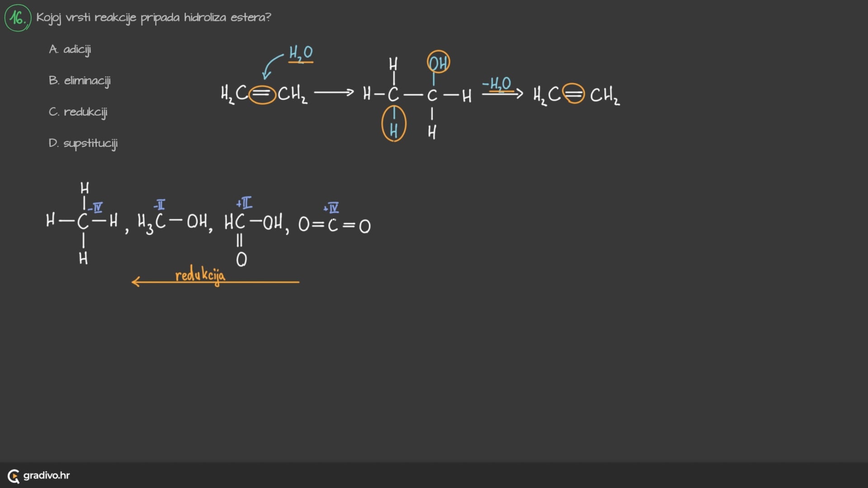The image size is (868, 488).
Task: Click the +IV oxidation number above CO2
Action: point(331,208)
